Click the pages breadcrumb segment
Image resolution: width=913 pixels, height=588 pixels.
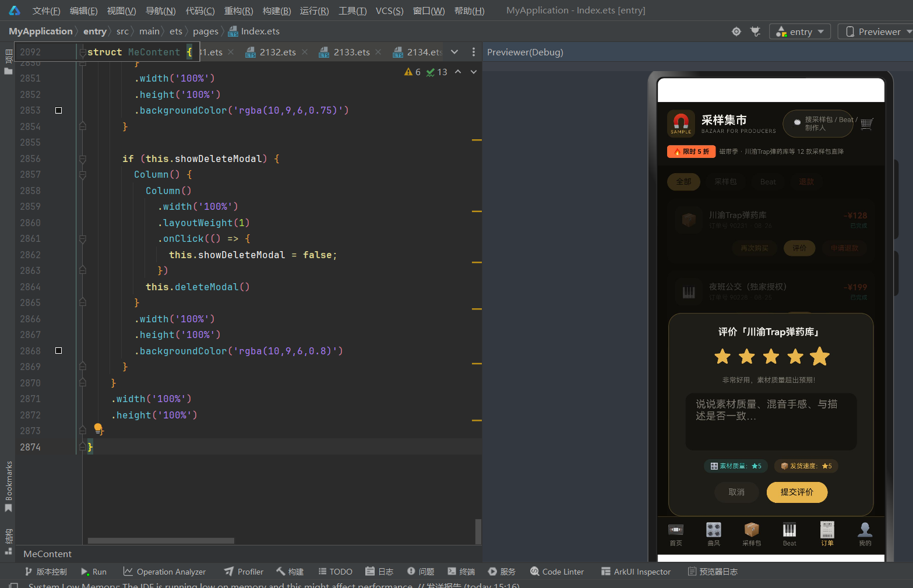point(206,31)
